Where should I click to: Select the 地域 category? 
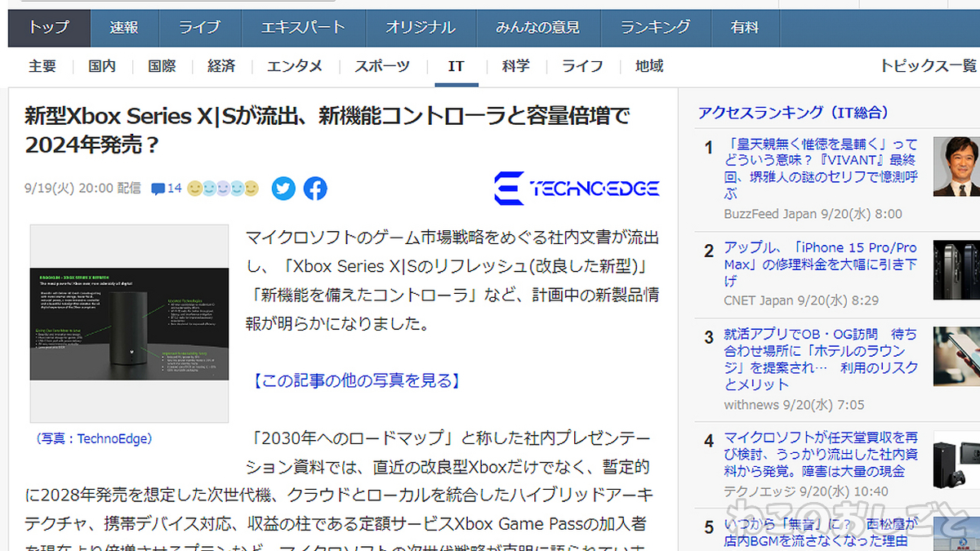point(649,66)
